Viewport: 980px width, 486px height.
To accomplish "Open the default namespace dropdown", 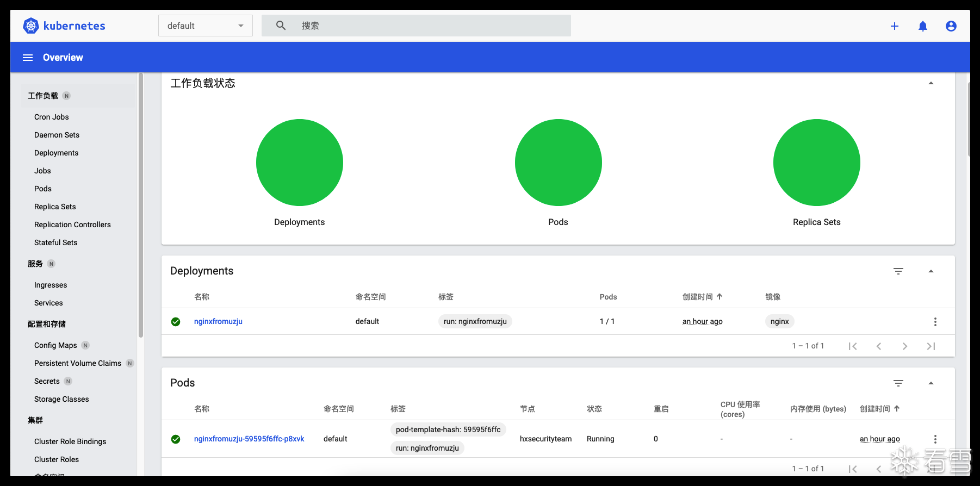I will coord(206,26).
